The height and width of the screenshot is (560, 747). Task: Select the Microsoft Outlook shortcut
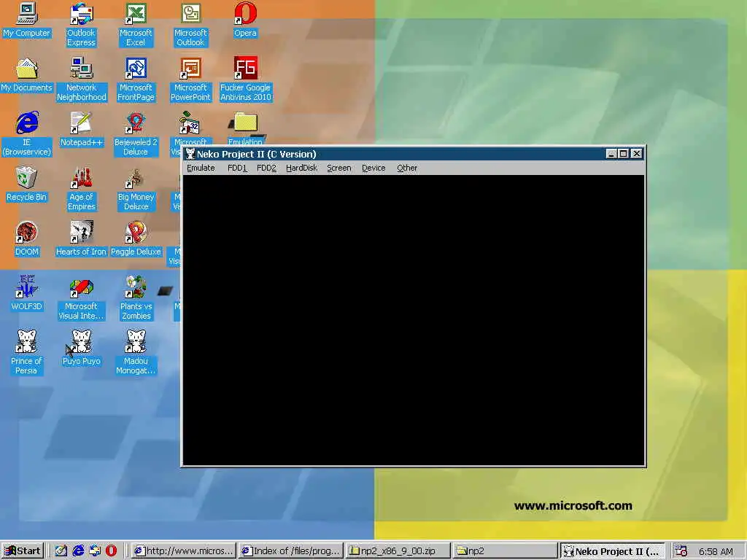(x=190, y=25)
